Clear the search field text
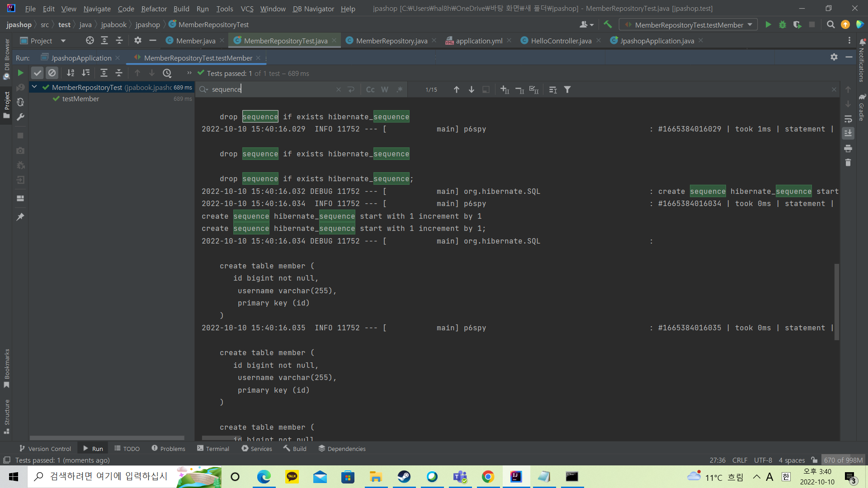This screenshot has height=488, width=868. [339, 89]
